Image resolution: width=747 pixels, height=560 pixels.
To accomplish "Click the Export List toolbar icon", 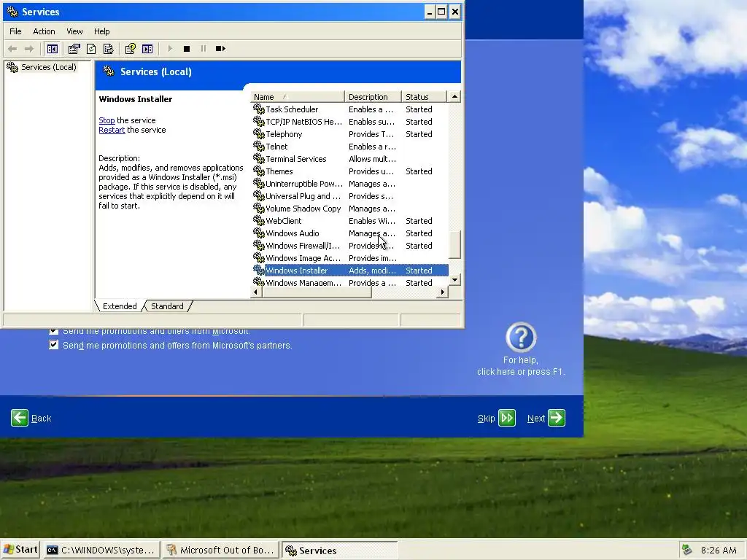I will point(108,49).
